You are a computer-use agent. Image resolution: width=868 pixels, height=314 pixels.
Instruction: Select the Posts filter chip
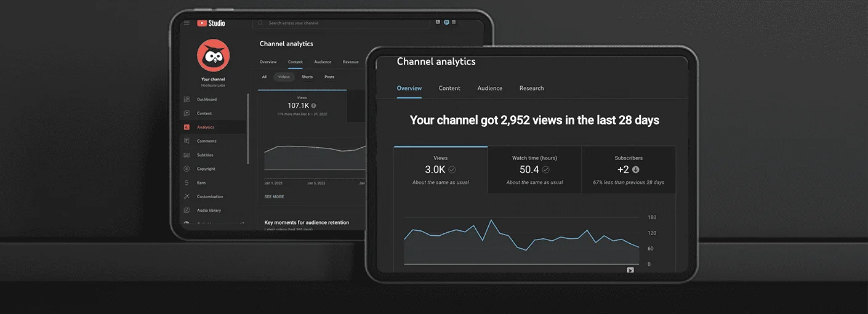(329, 77)
